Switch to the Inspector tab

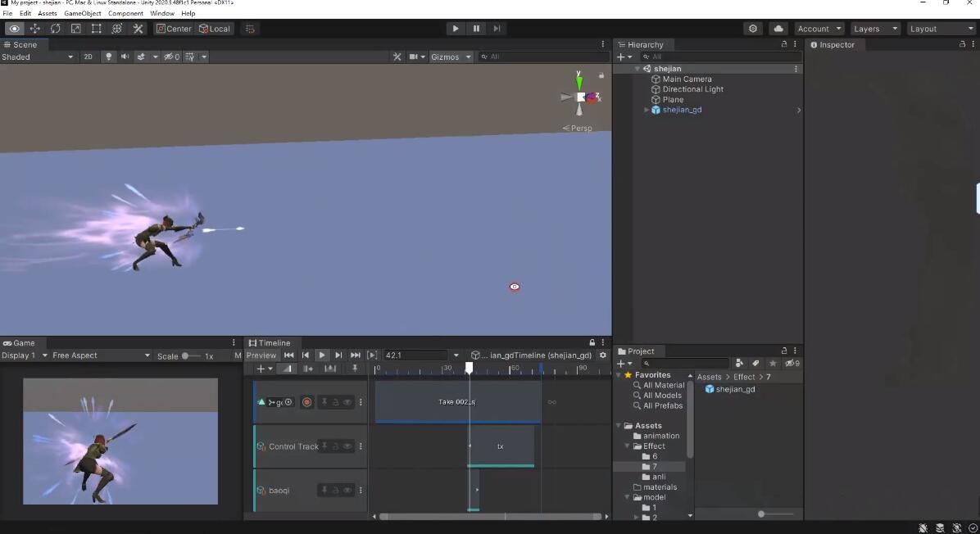pyautogui.click(x=833, y=45)
